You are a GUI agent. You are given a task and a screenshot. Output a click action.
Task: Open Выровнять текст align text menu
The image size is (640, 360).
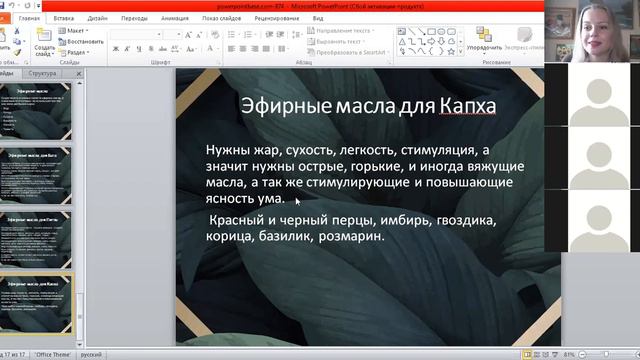(336, 42)
